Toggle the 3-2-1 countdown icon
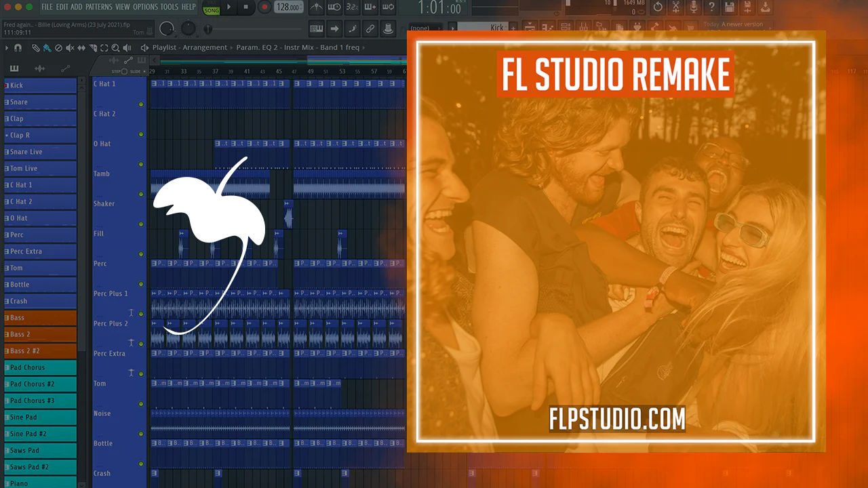Screen dimensions: 868x488 352,7
